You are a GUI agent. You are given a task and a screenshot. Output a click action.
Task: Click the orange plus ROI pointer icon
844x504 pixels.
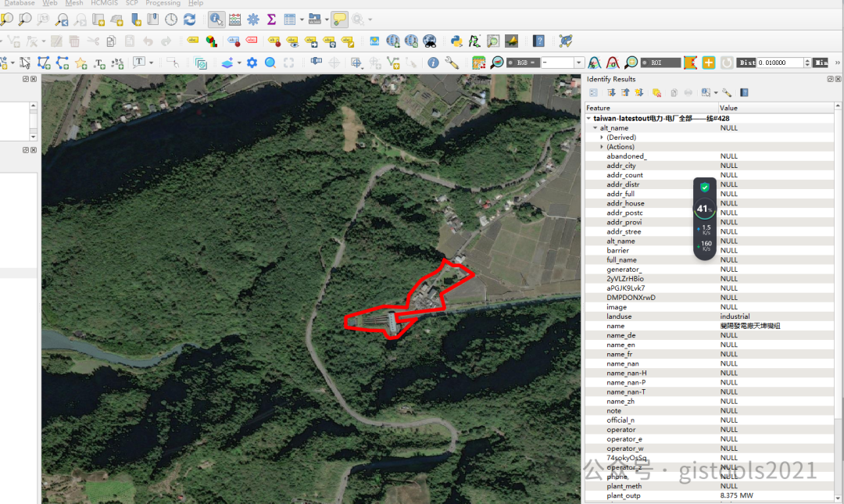pyautogui.click(x=708, y=63)
